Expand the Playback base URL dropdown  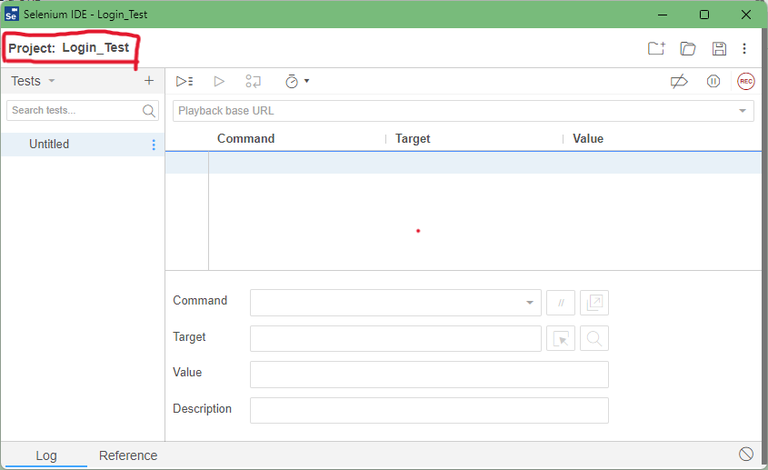pos(743,110)
